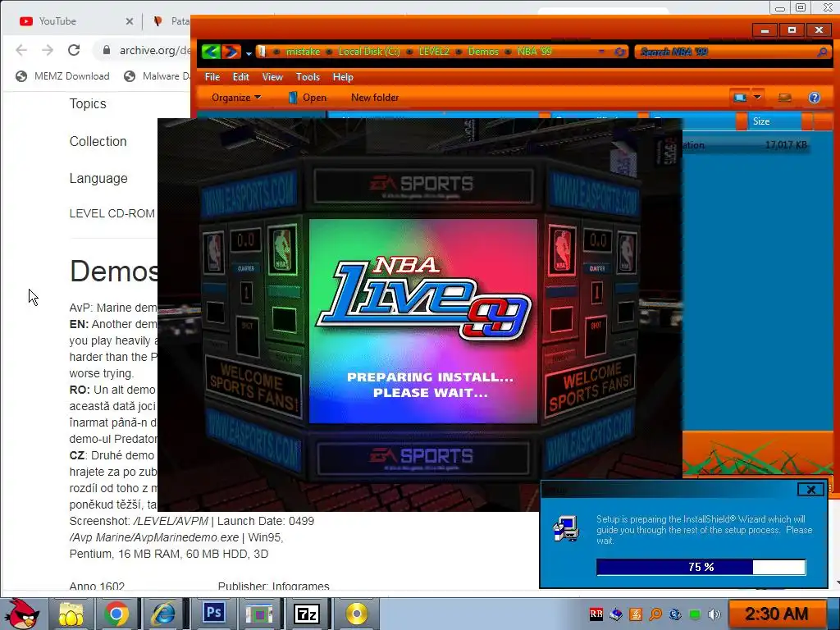Close the YouTube tab
This screenshot has height=630, width=840.
coord(129,21)
